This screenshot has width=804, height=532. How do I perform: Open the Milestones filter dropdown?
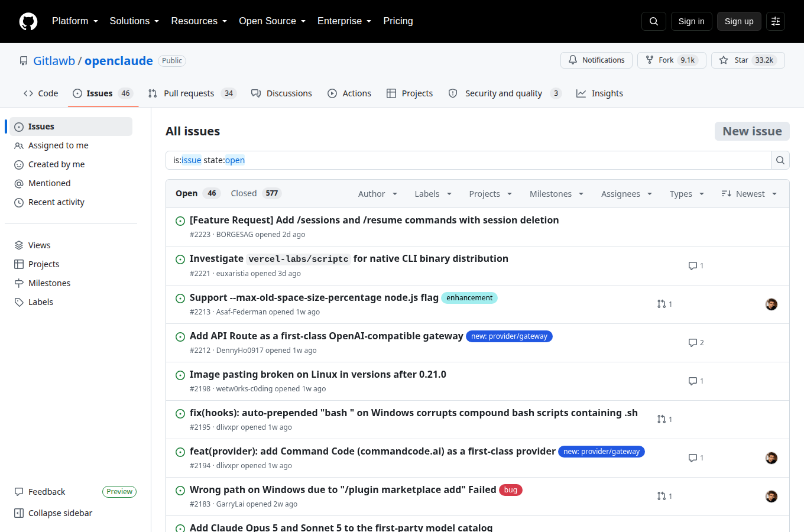557,194
